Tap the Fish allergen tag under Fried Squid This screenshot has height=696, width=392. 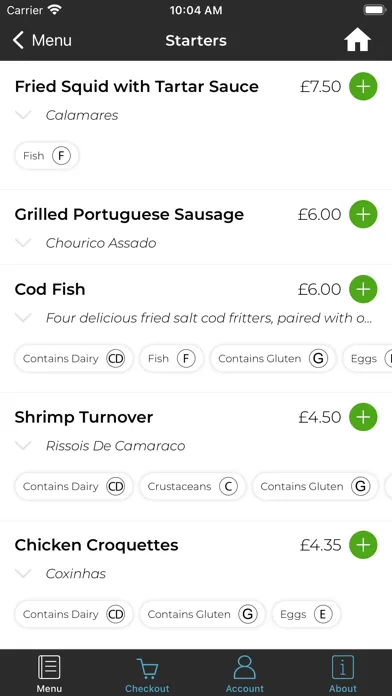click(47, 156)
